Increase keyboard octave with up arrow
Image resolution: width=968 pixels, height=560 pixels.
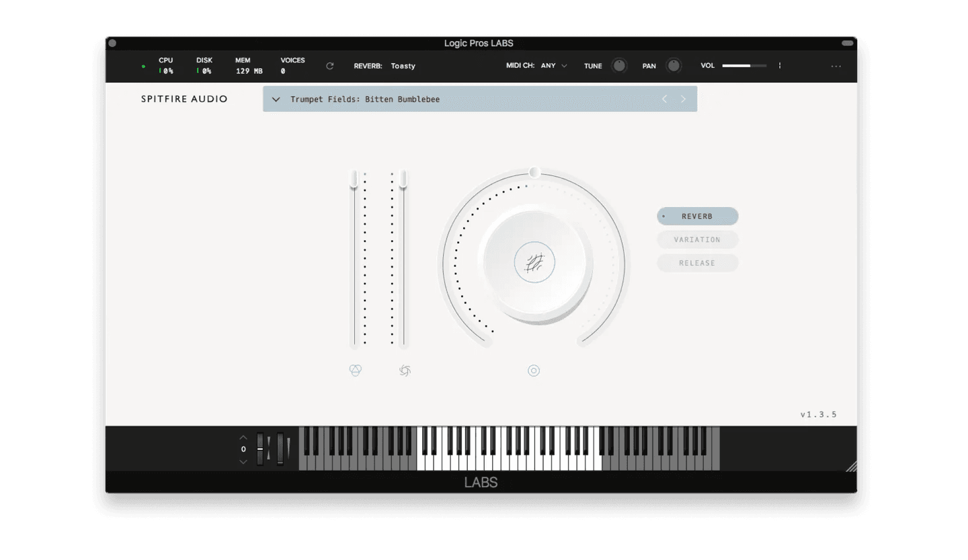click(x=243, y=437)
